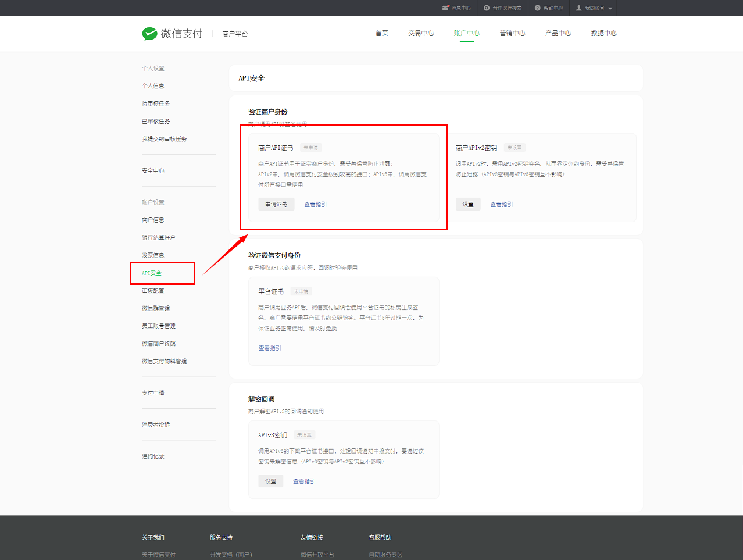Click the 验证商户身份 section heading

coord(268,112)
